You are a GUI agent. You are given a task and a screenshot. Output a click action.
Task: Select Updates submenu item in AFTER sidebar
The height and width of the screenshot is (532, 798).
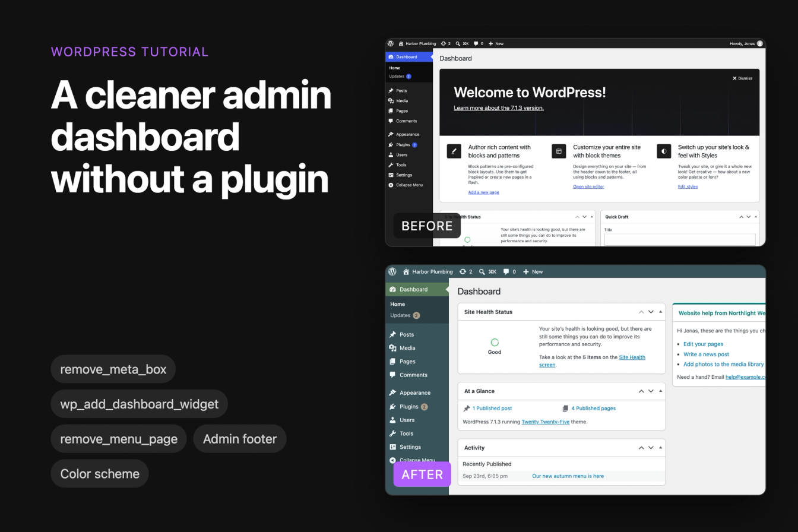[405, 315]
